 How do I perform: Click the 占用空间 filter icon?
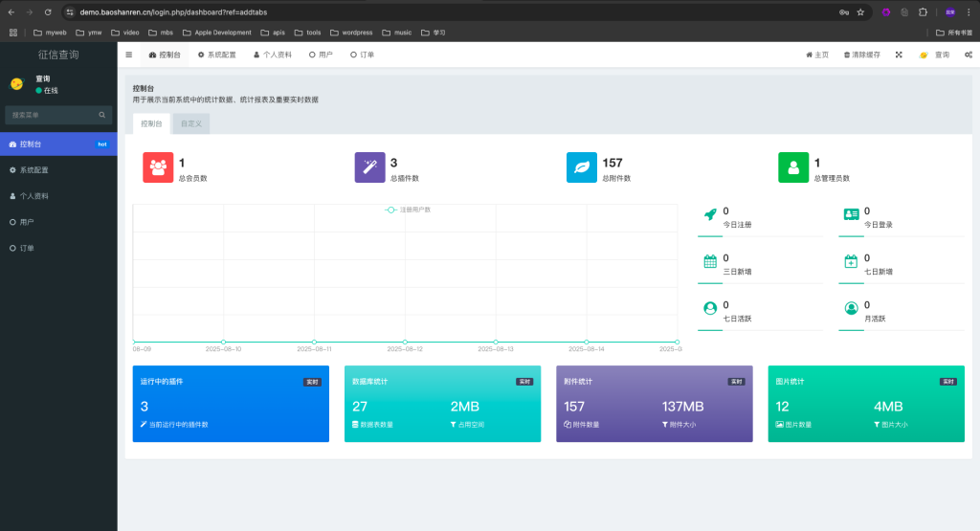tap(453, 425)
